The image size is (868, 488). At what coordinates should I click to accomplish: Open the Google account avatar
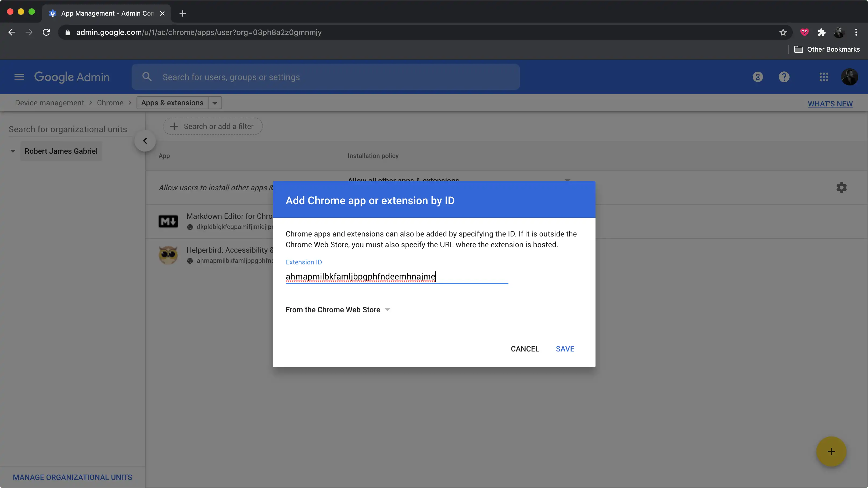click(x=849, y=77)
